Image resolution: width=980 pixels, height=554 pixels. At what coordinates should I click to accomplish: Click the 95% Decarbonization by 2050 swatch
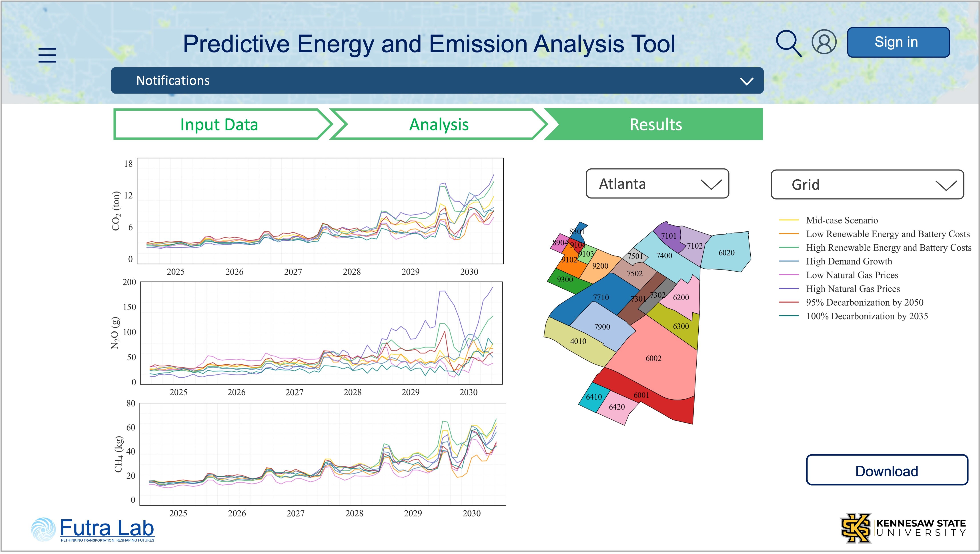tap(789, 302)
